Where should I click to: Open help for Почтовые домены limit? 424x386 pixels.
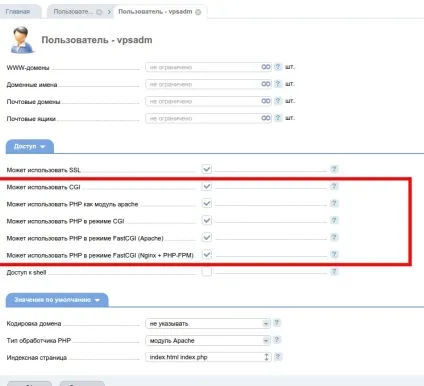tap(278, 101)
